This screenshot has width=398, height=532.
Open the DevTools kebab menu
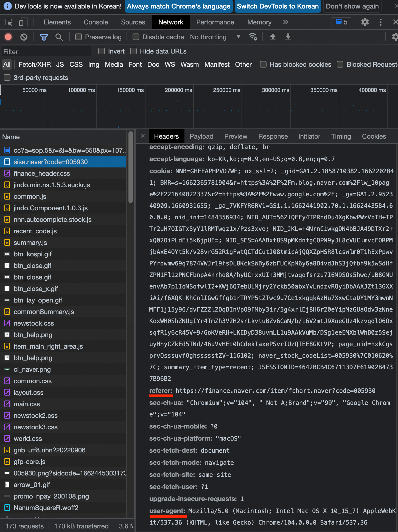point(380,22)
